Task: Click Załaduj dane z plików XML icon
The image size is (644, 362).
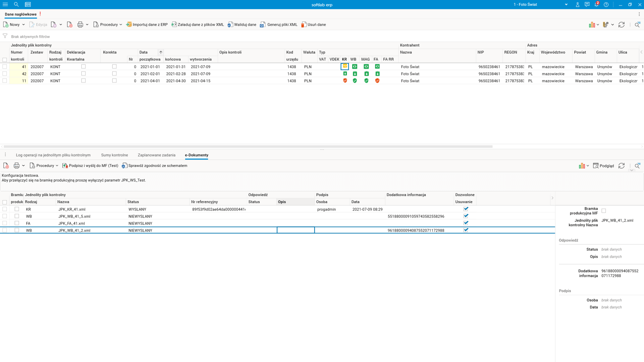Action: 174,24
